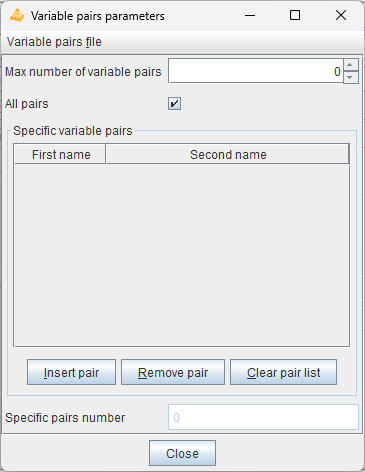The width and height of the screenshot is (365, 472).
Task: Click the Specific pairs number field
Action: coord(263,417)
